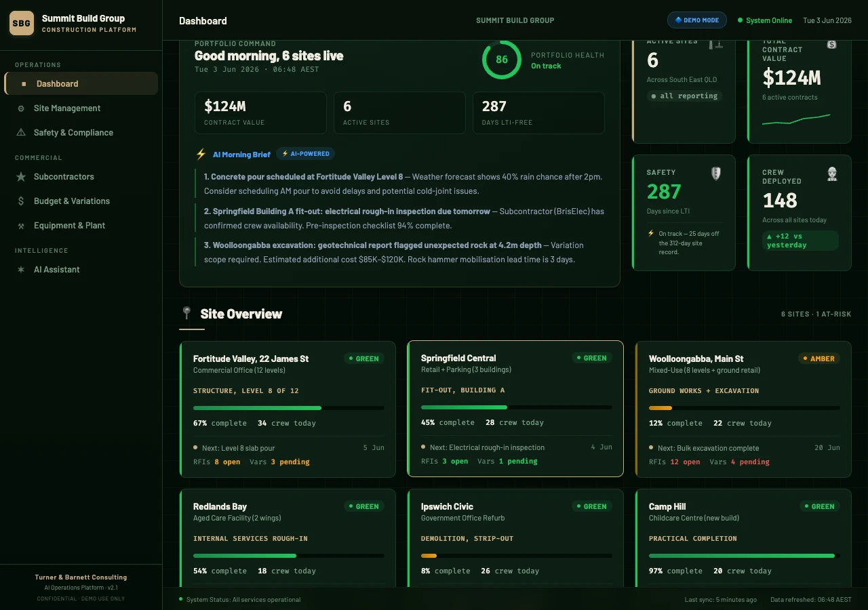868x610 pixels.
Task: Click the Equipment & Plant tools icon
Action: (21, 226)
